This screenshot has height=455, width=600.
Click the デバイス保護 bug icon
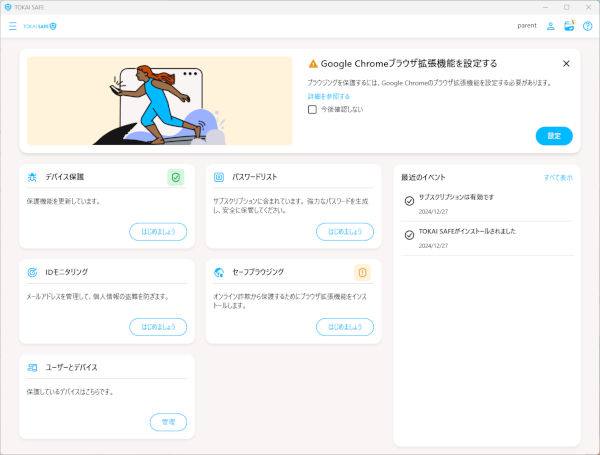(x=32, y=177)
